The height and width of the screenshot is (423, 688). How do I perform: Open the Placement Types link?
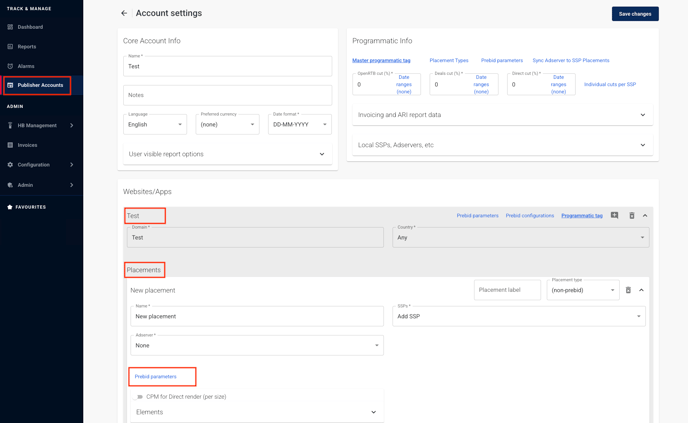click(x=449, y=61)
